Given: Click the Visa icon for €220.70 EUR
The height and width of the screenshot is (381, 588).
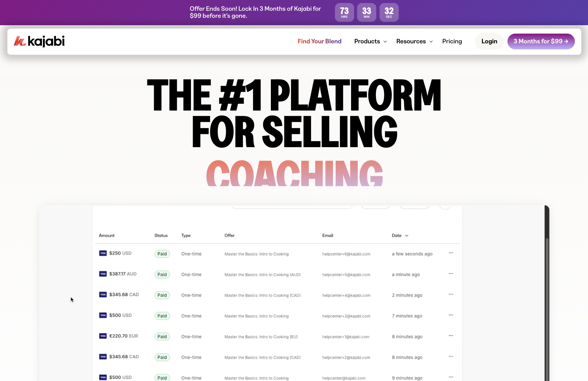Looking at the screenshot, I should [103, 336].
